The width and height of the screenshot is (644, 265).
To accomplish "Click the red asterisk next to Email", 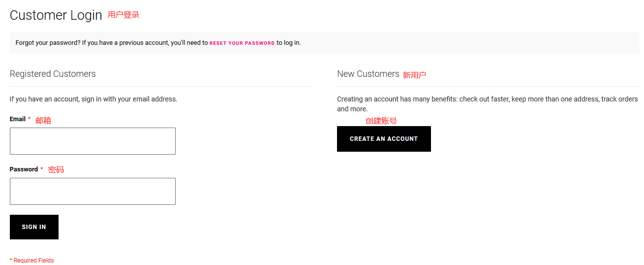I will (x=30, y=119).
